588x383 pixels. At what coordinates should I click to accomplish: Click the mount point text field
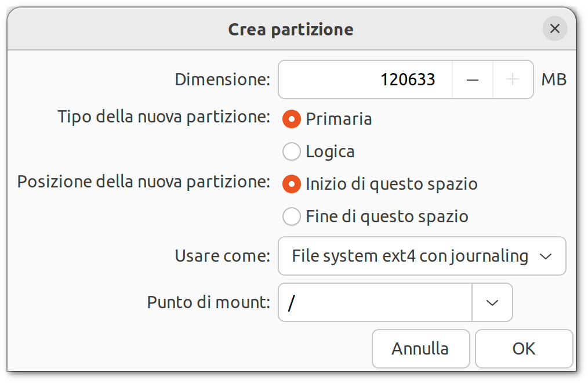click(x=375, y=302)
